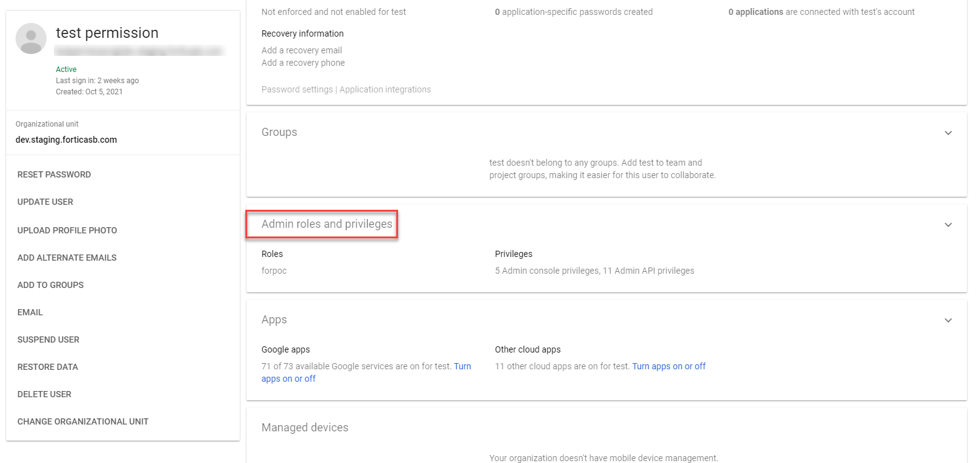Select CHANGE ORGANIZATIONAL UNIT
This screenshot has height=463, width=980.
click(83, 421)
